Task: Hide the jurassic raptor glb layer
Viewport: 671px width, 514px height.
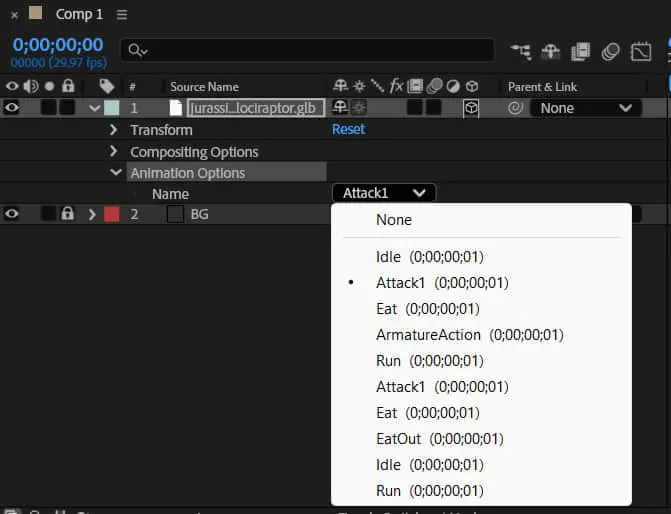Action: [x=11, y=108]
